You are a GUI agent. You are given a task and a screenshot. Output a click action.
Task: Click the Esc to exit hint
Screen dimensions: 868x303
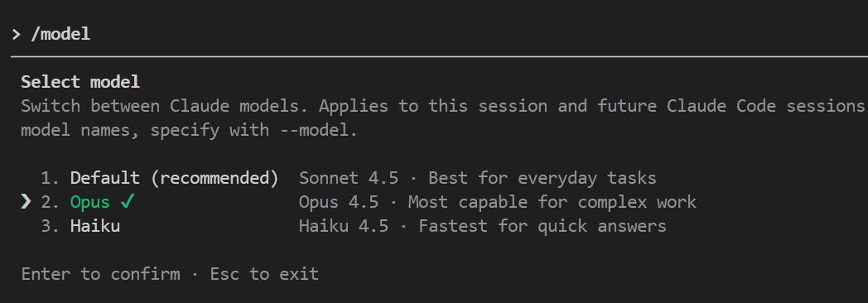coord(264,274)
